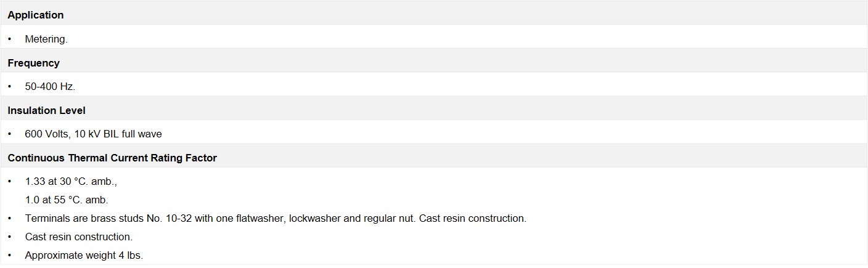868x268 pixels.
Task: Click the Insulation Level heading
Action: pos(46,110)
